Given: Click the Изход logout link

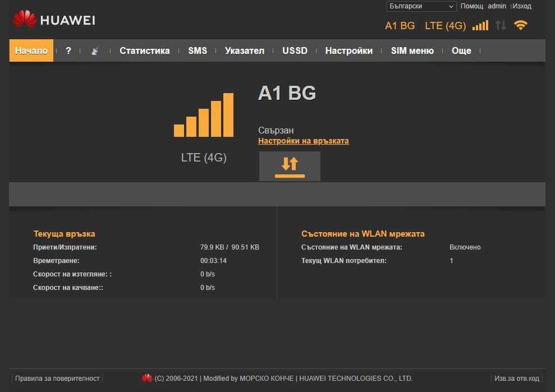Looking at the screenshot, I should coord(522,6).
